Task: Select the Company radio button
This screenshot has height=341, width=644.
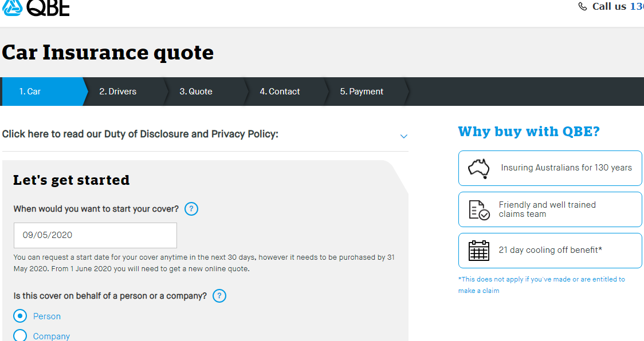Action: (x=20, y=335)
